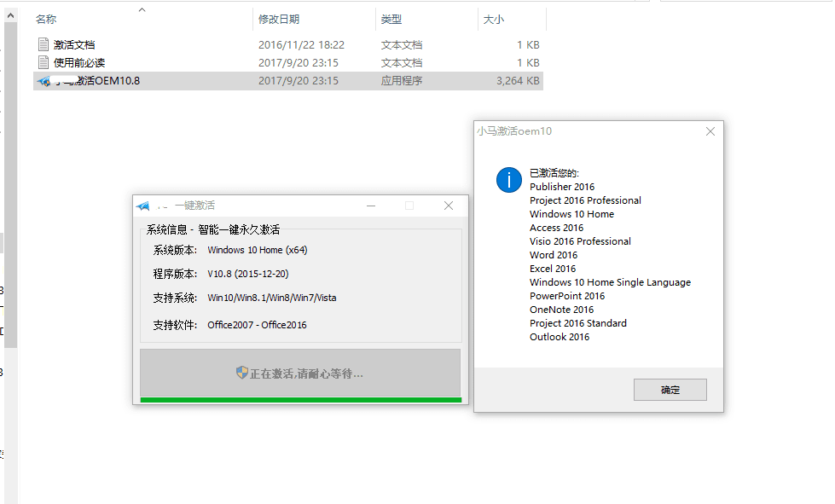
Task: Select the 使用前必读 file name
Action: pyautogui.click(x=79, y=63)
